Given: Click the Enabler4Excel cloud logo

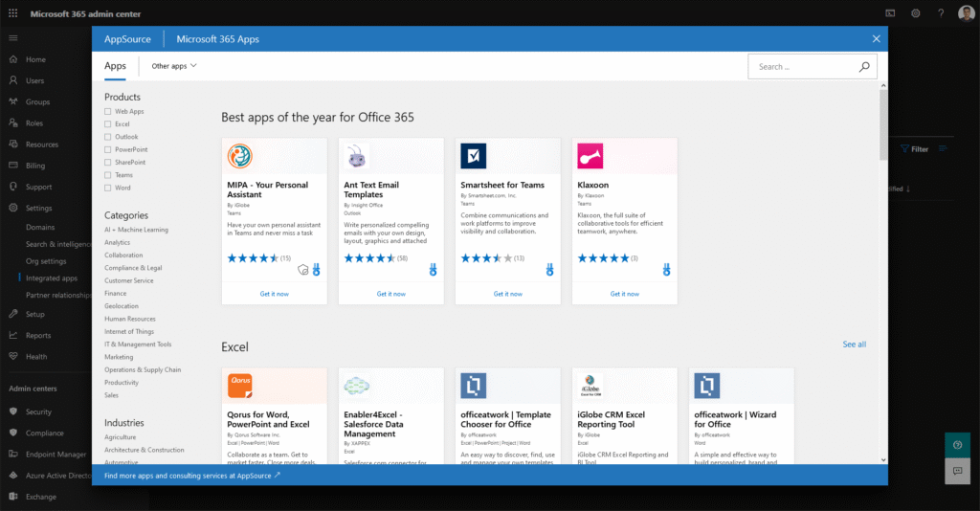Looking at the screenshot, I should 356,386.
